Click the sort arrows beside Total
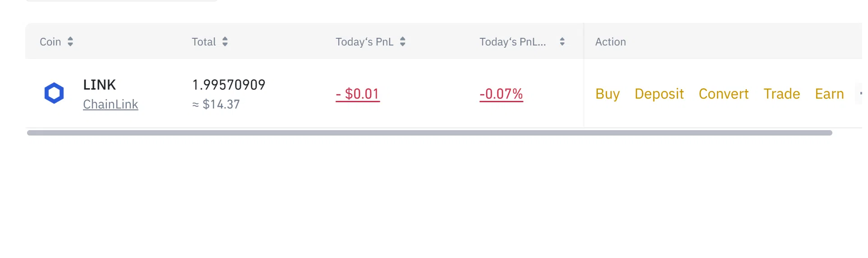The height and width of the screenshot is (258, 868). point(225,42)
